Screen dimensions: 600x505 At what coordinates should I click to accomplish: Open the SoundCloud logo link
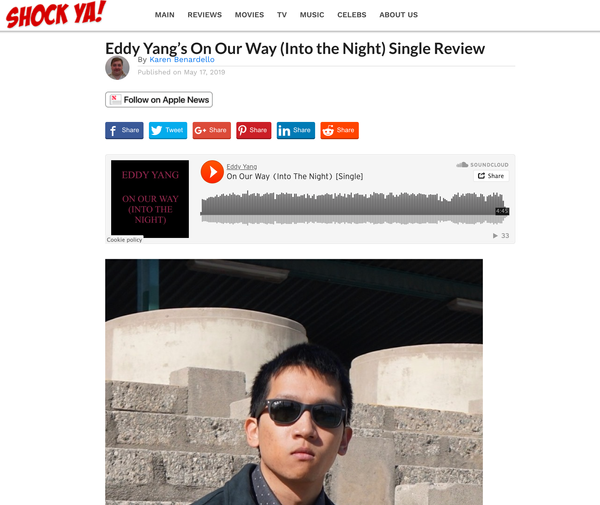pos(482,165)
